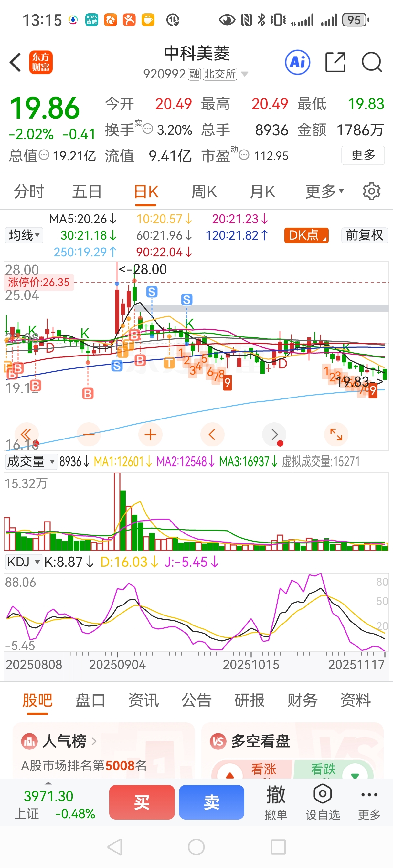Viewport: 393px width, 868px height.
Task: Tap info icon next to 总值
Action: click(x=44, y=155)
